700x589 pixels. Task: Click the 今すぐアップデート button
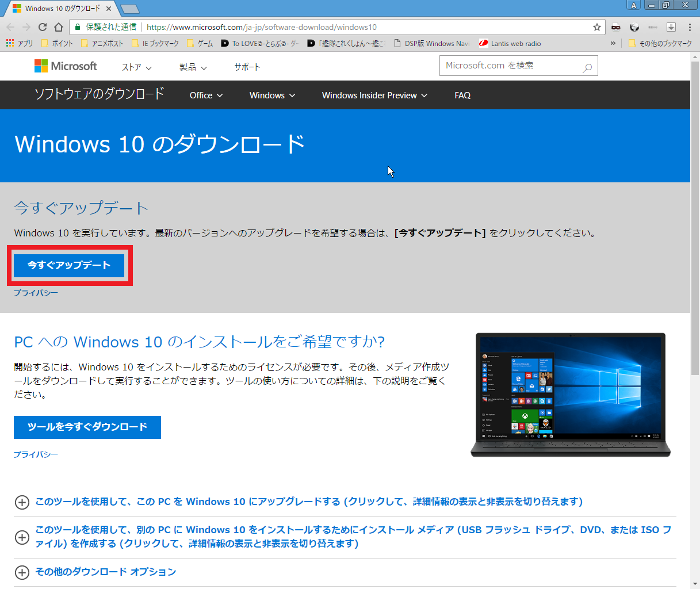69,265
